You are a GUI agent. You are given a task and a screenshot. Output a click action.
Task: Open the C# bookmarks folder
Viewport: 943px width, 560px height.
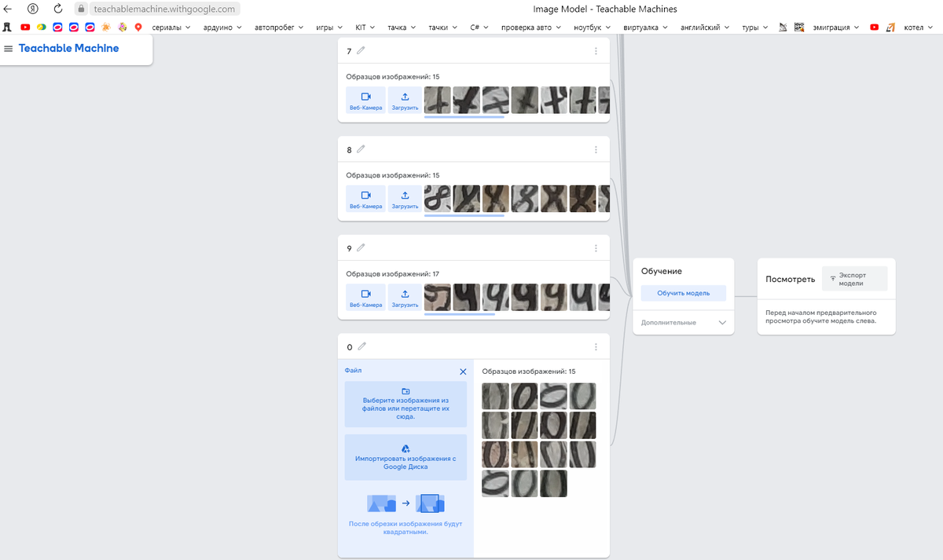tap(479, 27)
